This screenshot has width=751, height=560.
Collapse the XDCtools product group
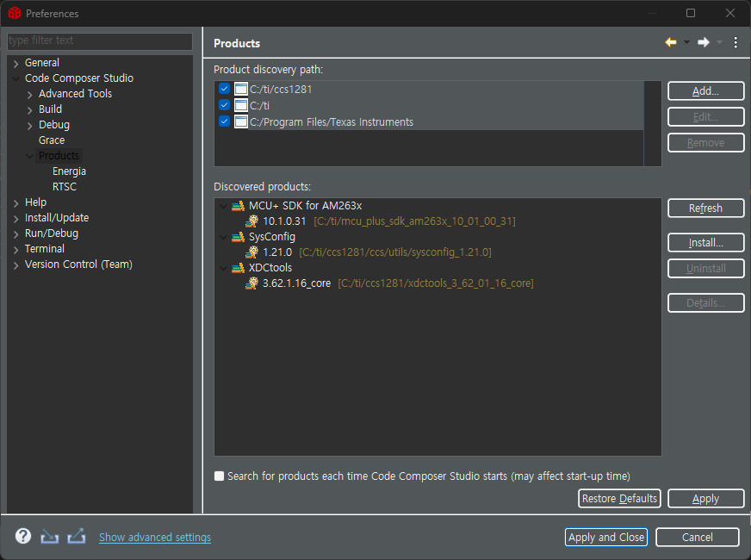pyautogui.click(x=223, y=268)
